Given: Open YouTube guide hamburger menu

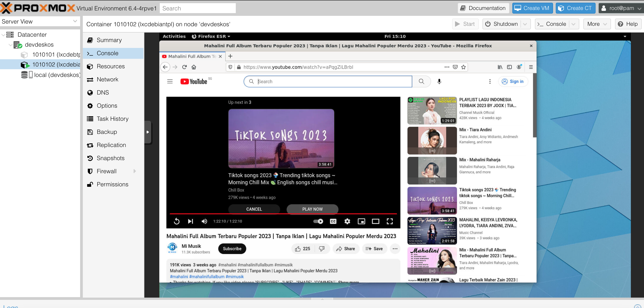Looking at the screenshot, I should (x=170, y=81).
